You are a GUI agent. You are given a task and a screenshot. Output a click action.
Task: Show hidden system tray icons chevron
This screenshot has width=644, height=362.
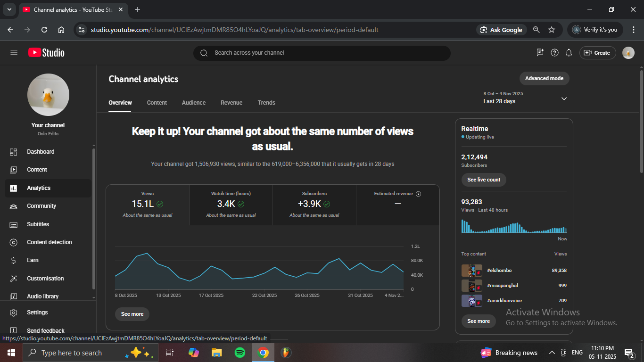[552, 353]
